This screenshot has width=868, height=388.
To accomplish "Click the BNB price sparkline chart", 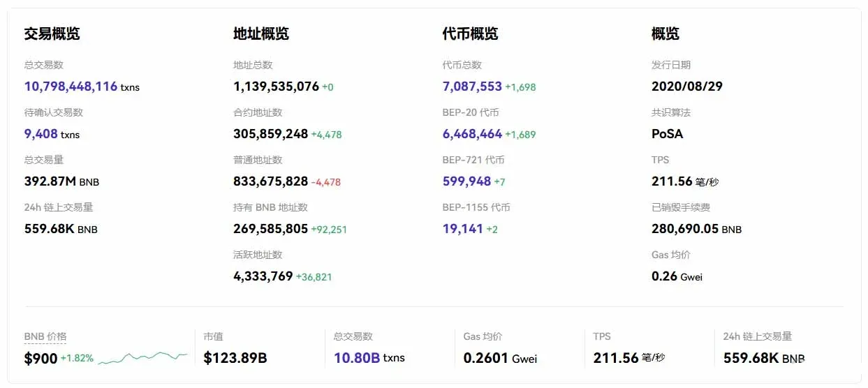I will pyautogui.click(x=143, y=358).
